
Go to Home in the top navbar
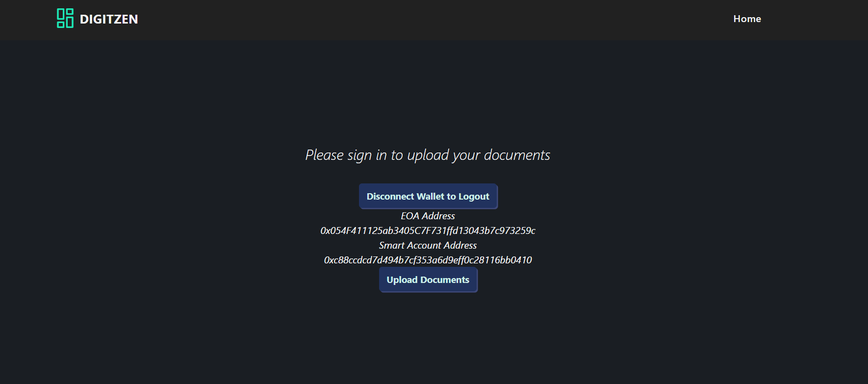[747, 19]
